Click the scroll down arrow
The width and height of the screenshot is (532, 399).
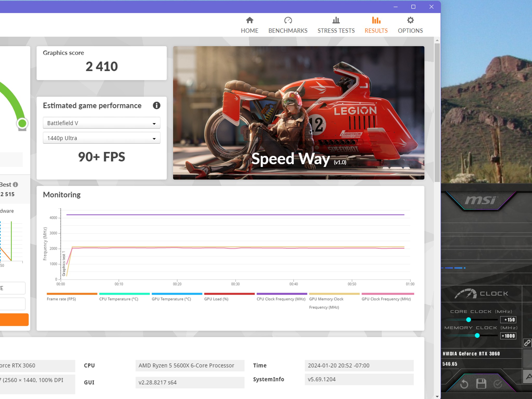(437, 396)
